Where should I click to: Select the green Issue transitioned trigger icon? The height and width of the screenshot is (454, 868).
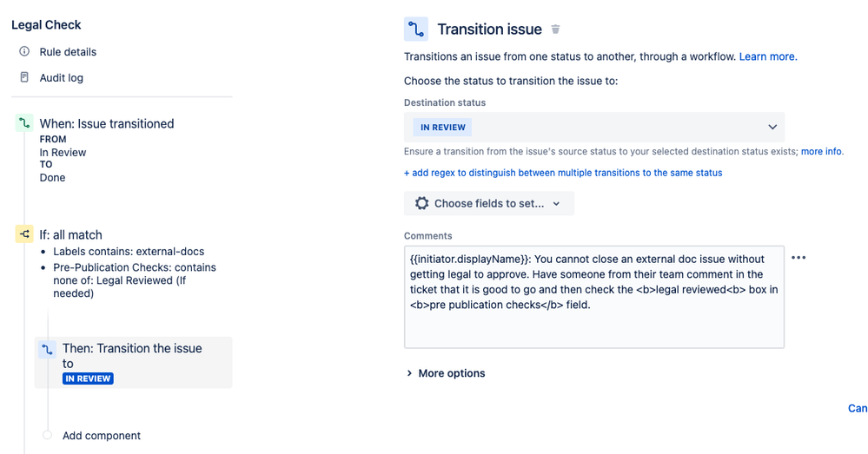coord(24,122)
